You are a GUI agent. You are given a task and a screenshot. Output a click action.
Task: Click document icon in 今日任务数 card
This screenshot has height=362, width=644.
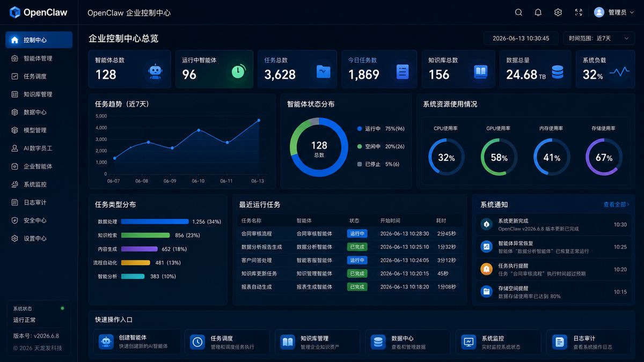(x=402, y=71)
